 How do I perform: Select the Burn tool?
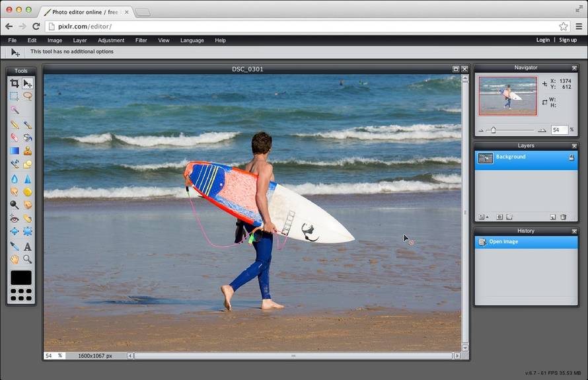click(x=27, y=205)
